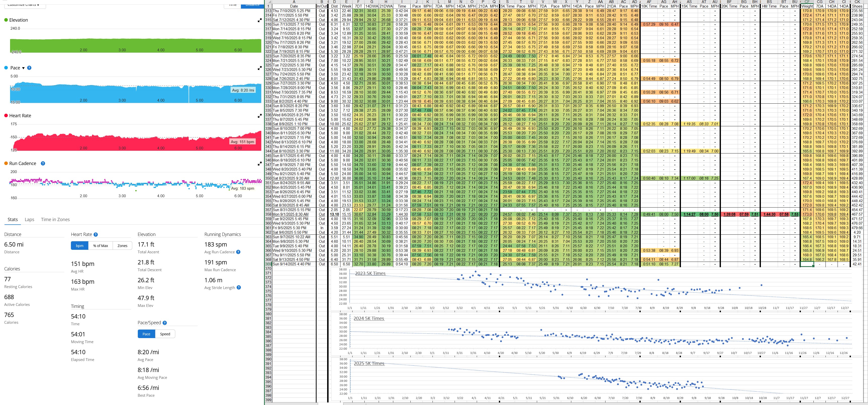Click the Date header cell
The image size is (868, 405).
coord(294,6)
